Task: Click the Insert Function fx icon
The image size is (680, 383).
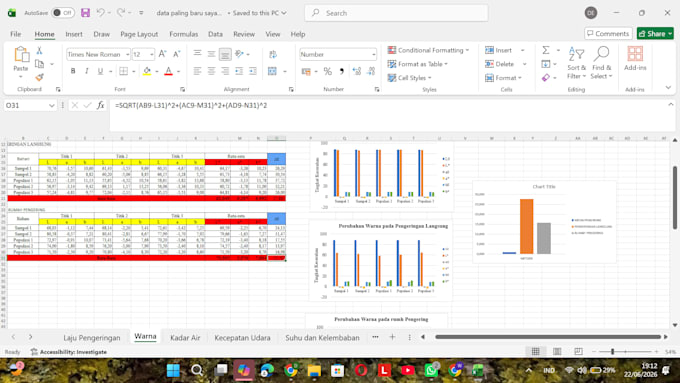Action: 101,105
